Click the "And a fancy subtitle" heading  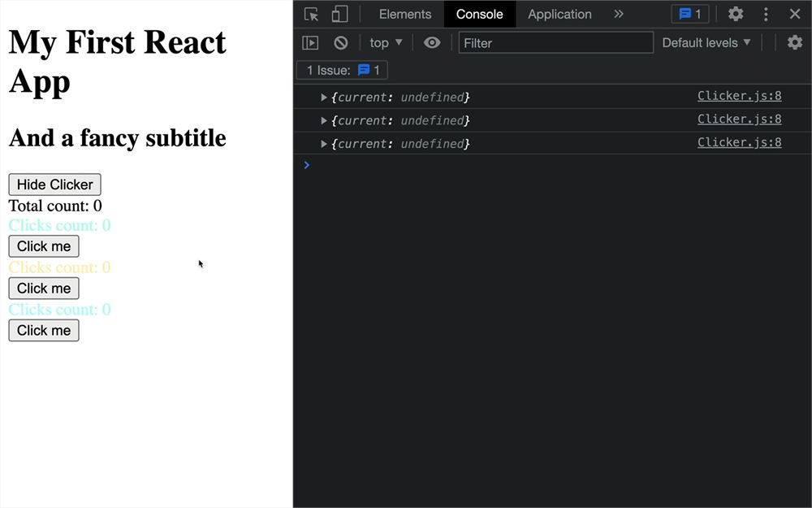click(118, 138)
